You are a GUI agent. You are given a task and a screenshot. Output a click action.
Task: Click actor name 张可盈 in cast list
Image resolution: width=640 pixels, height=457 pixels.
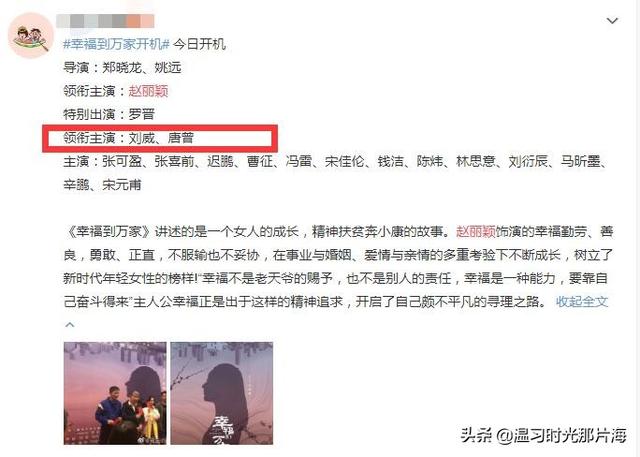(x=122, y=162)
